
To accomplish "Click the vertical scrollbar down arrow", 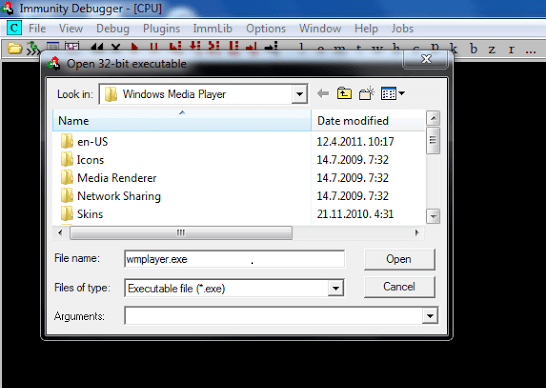I will tap(433, 216).
